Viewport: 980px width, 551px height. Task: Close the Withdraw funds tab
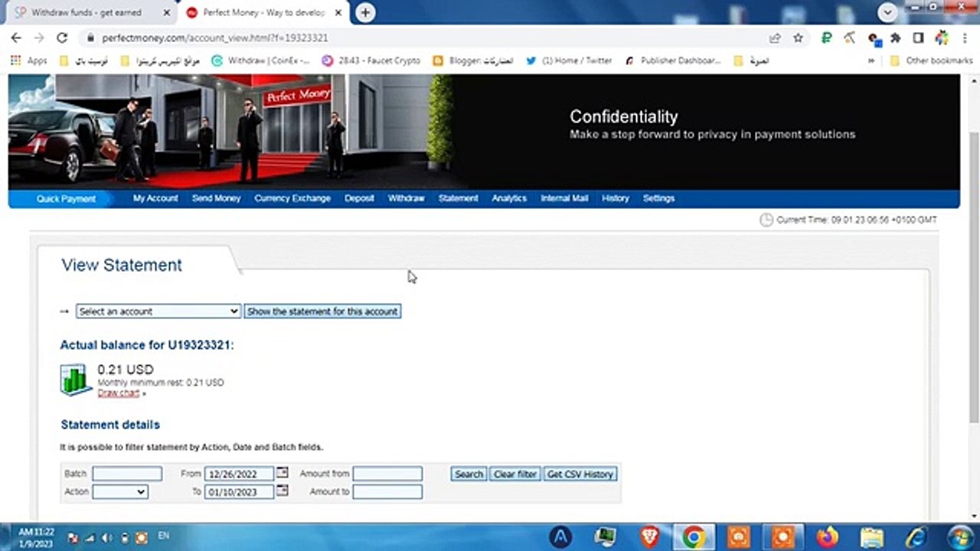coord(166,13)
